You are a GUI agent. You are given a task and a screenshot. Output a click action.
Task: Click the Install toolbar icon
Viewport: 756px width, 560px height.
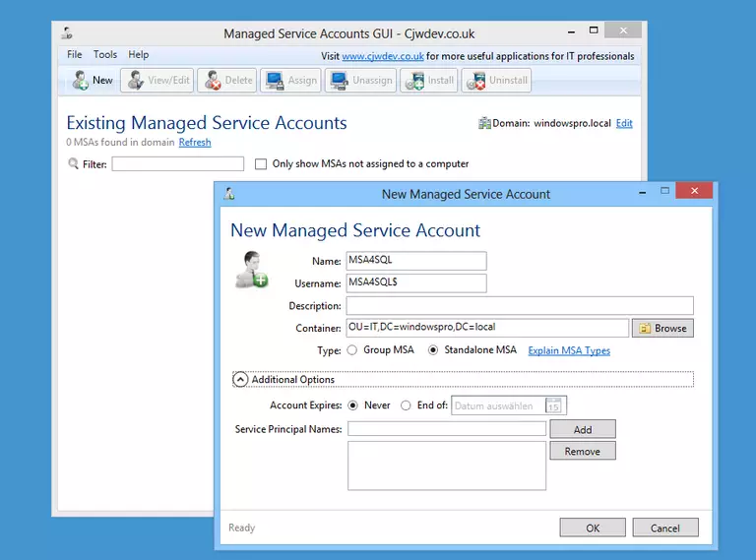tap(413, 81)
